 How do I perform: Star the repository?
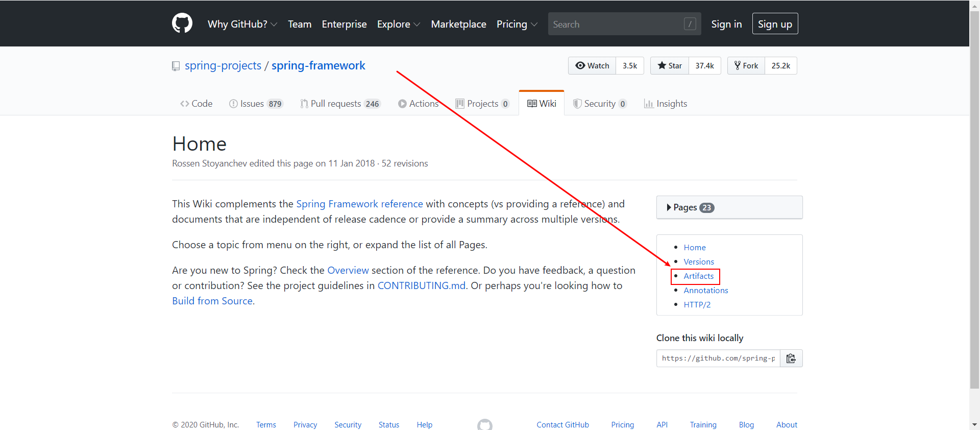click(670, 65)
